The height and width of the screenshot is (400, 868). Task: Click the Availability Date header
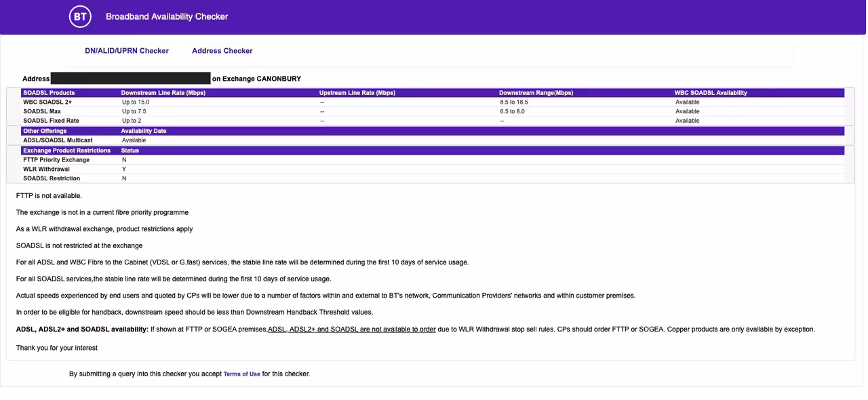tap(144, 131)
